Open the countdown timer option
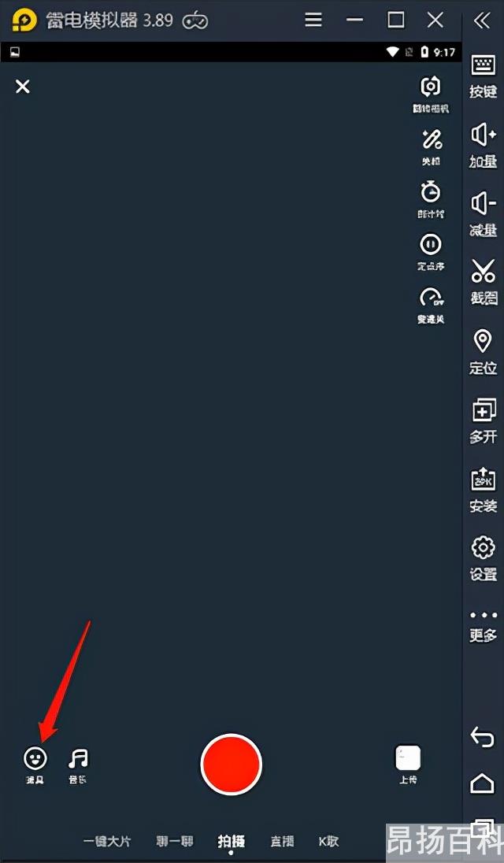Viewport: 504px width, 863px height. (x=430, y=191)
